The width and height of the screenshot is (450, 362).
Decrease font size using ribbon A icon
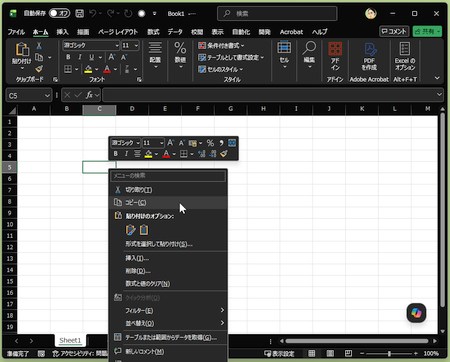124,57
